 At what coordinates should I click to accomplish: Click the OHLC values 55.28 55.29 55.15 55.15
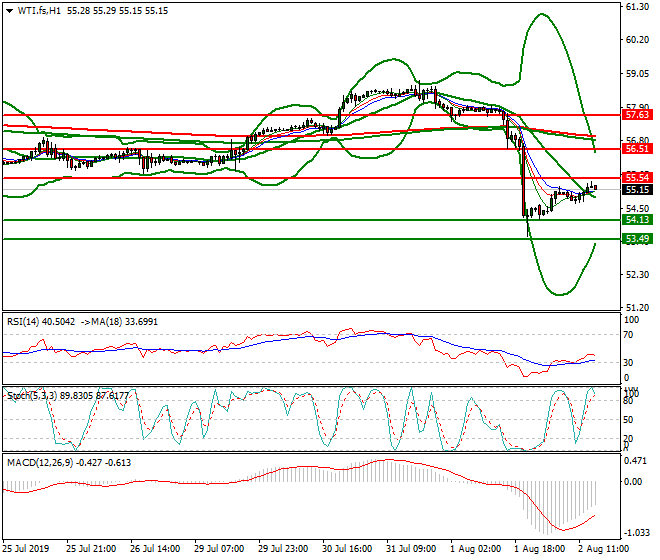click(x=117, y=11)
